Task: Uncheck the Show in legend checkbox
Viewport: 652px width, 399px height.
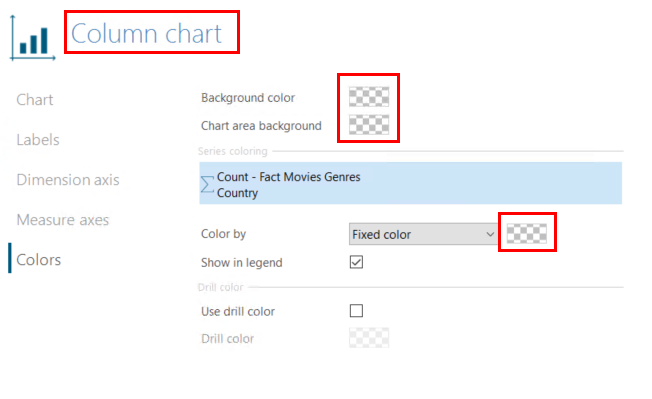Action: (356, 262)
